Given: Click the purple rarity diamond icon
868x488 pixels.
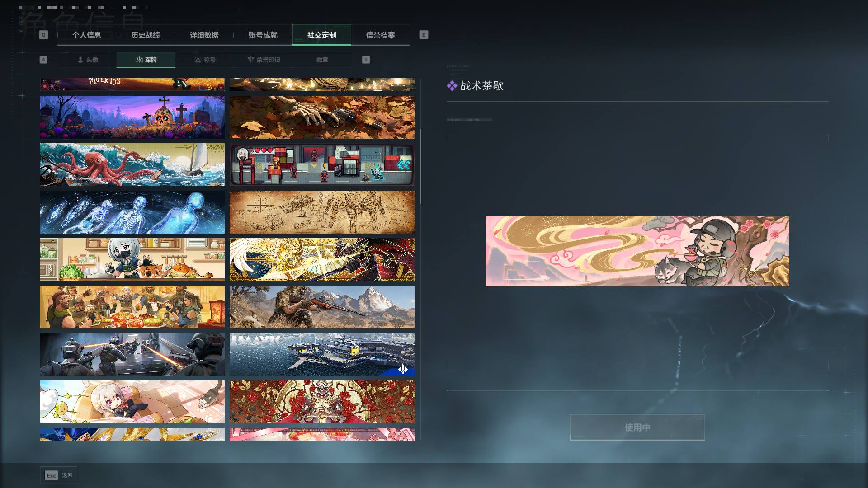Looking at the screenshot, I should pyautogui.click(x=452, y=86).
